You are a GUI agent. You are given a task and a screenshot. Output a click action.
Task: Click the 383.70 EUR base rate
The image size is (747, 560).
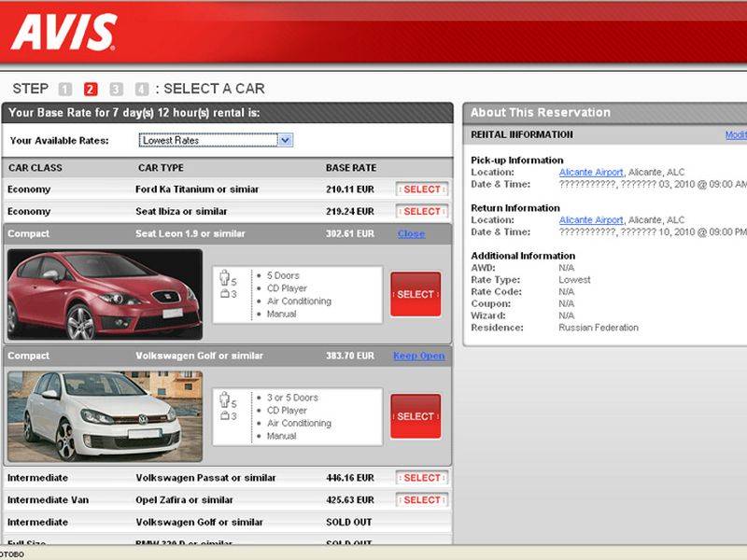click(x=350, y=356)
